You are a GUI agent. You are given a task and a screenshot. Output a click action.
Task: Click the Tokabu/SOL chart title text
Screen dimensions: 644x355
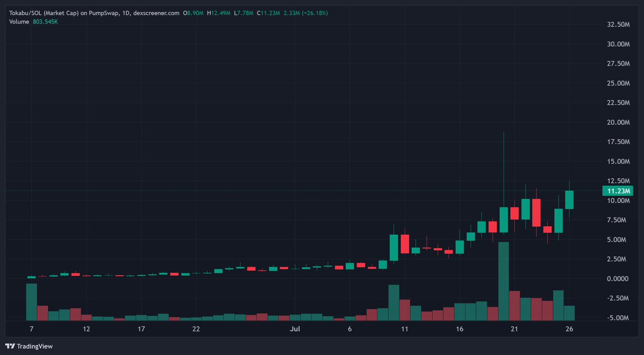pyautogui.click(x=95, y=13)
